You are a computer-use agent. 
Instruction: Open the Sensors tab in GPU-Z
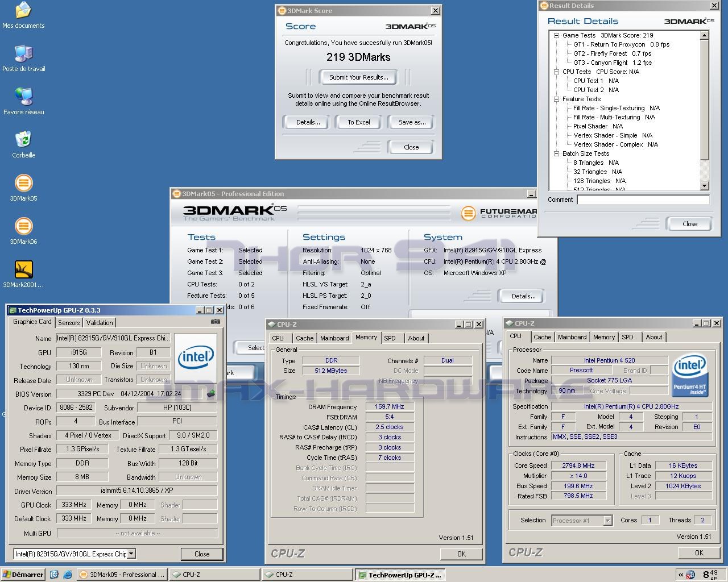(69, 323)
